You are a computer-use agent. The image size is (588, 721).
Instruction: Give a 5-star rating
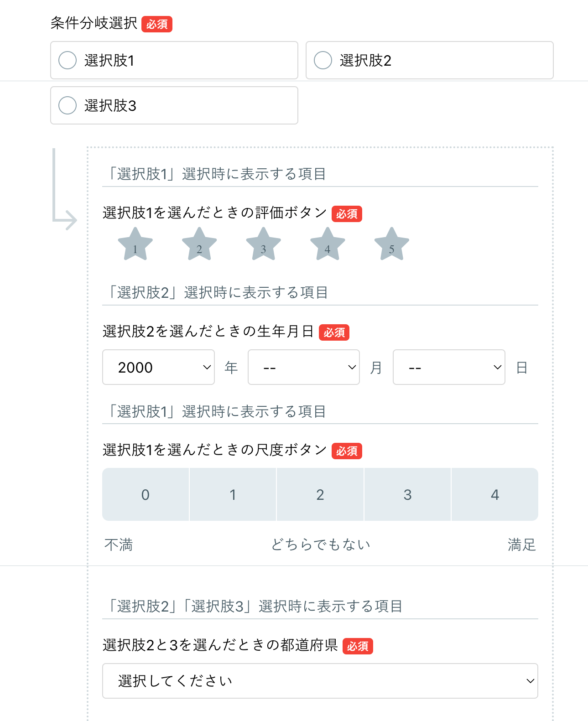click(x=391, y=245)
